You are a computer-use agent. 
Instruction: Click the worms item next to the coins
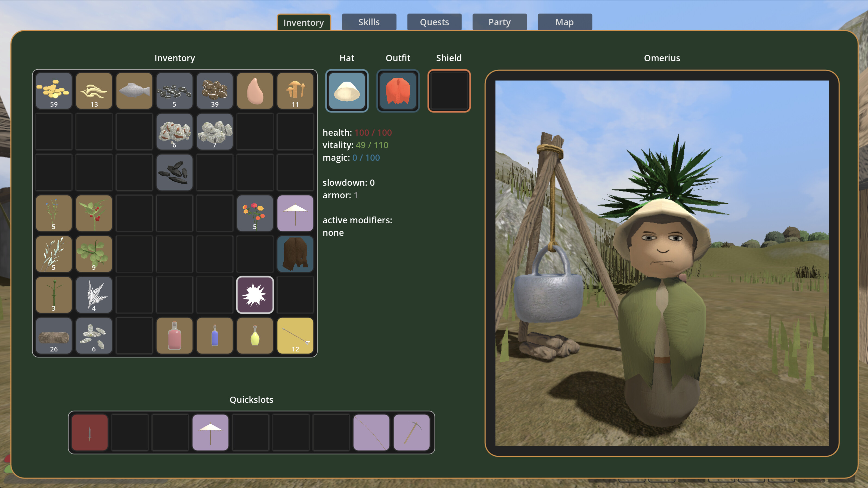click(x=94, y=91)
